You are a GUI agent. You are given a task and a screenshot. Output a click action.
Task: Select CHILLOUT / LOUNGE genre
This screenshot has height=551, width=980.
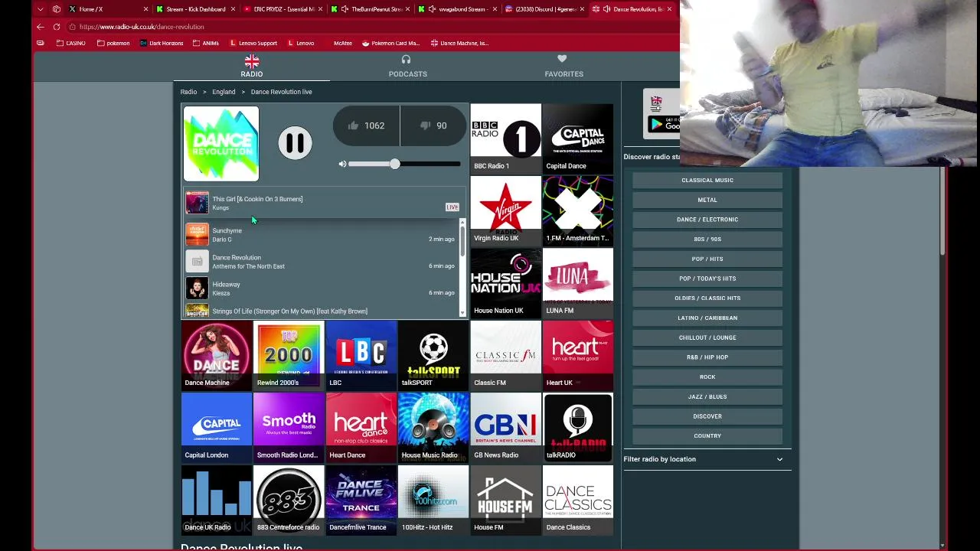pyautogui.click(x=707, y=337)
